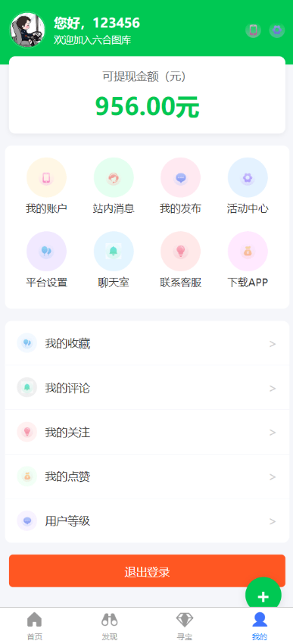The height and width of the screenshot is (644, 293).
Task: Open the 我的关注 list item
Action: coord(147,432)
